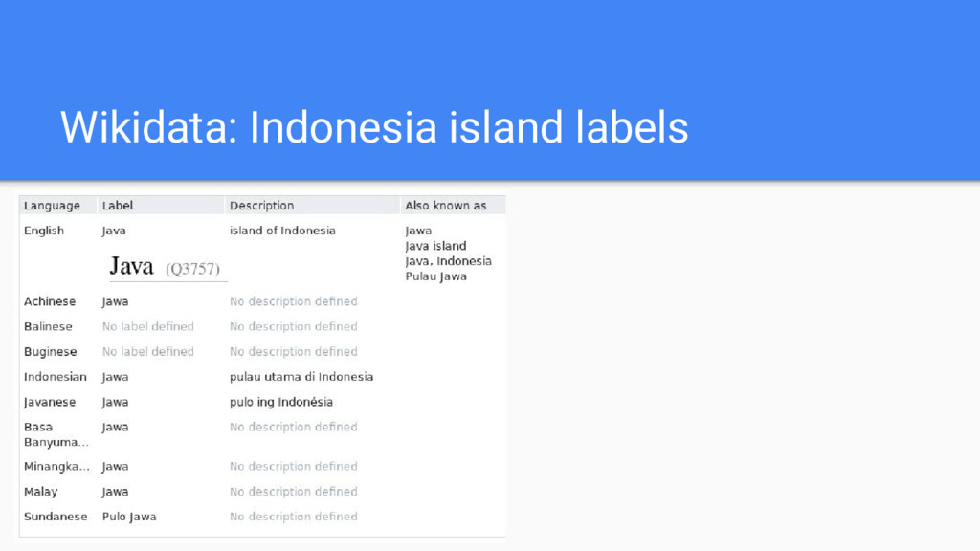Screen dimensions: 980x551
Task: Click the Description column header
Action: (261, 206)
